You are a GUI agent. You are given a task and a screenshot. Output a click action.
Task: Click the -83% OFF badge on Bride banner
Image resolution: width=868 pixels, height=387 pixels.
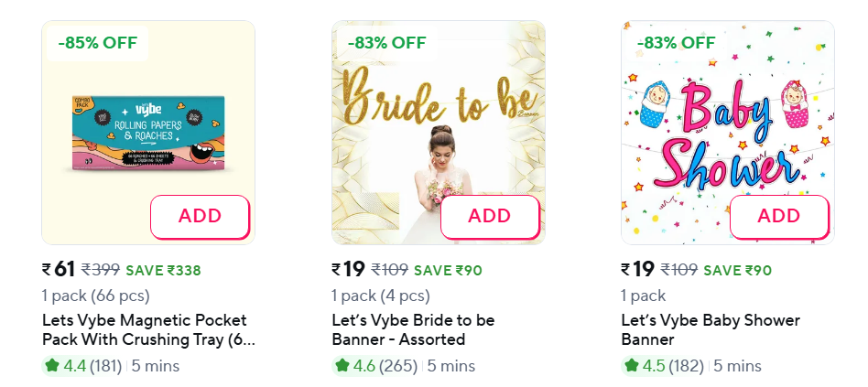386,43
